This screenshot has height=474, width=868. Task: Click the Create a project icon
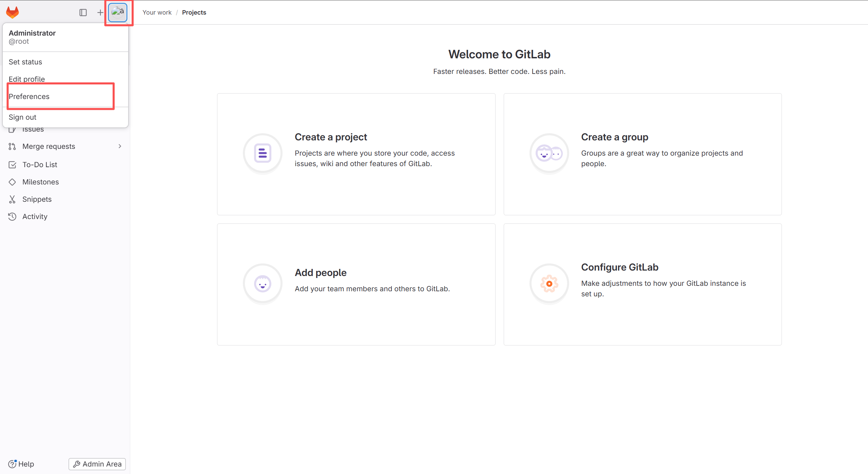(263, 153)
